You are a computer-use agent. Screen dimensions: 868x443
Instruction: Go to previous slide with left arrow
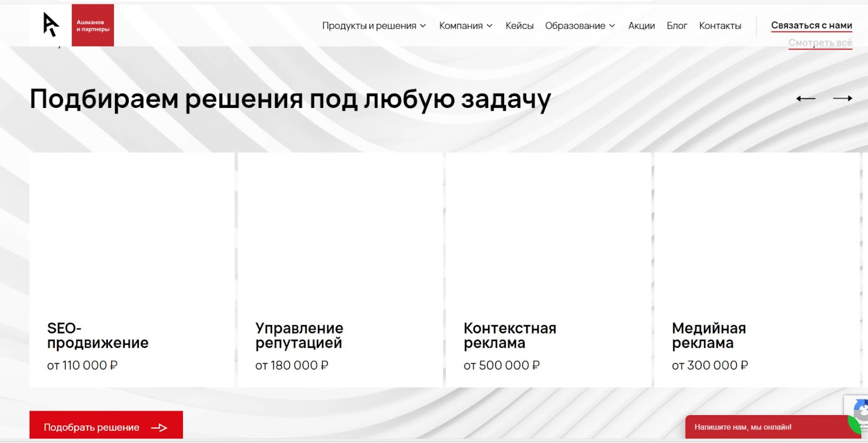click(806, 98)
